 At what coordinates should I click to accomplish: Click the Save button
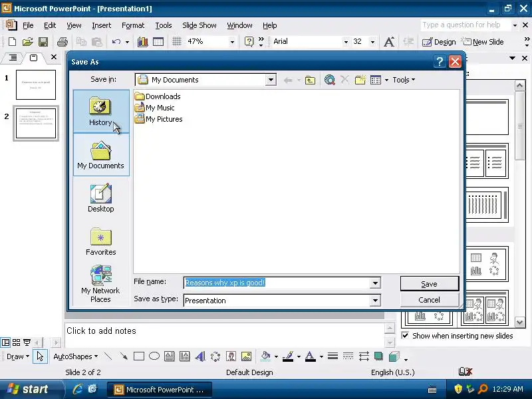click(x=429, y=284)
